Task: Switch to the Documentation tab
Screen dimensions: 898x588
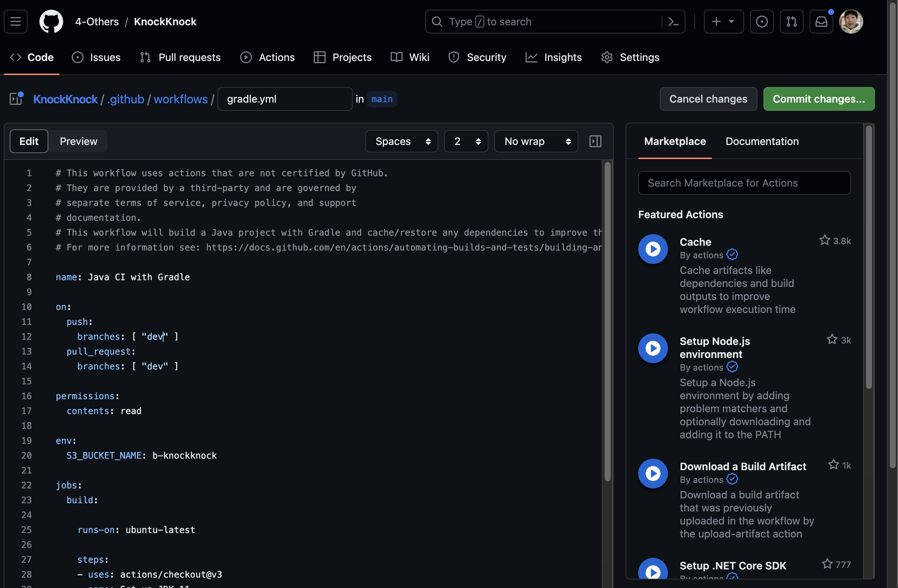Action: coord(762,141)
